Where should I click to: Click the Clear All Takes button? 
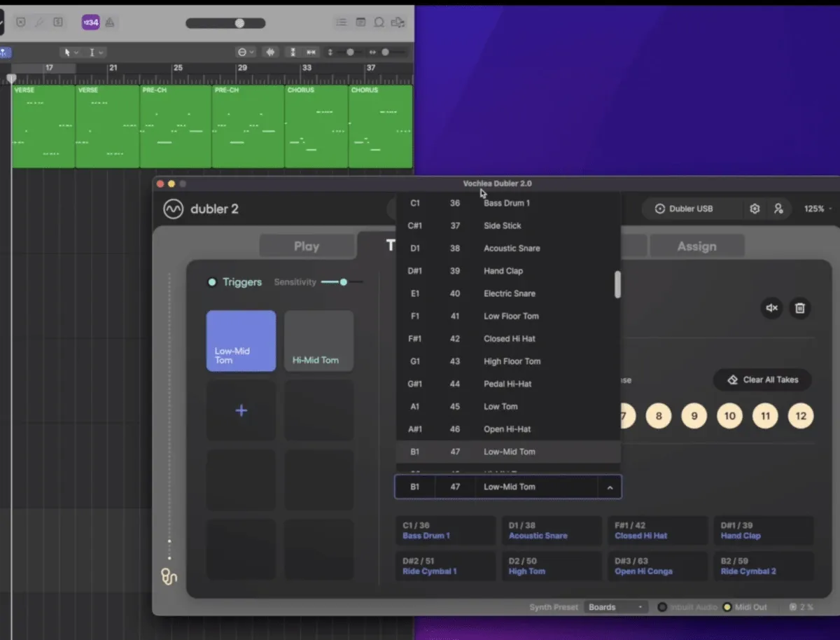point(762,380)
